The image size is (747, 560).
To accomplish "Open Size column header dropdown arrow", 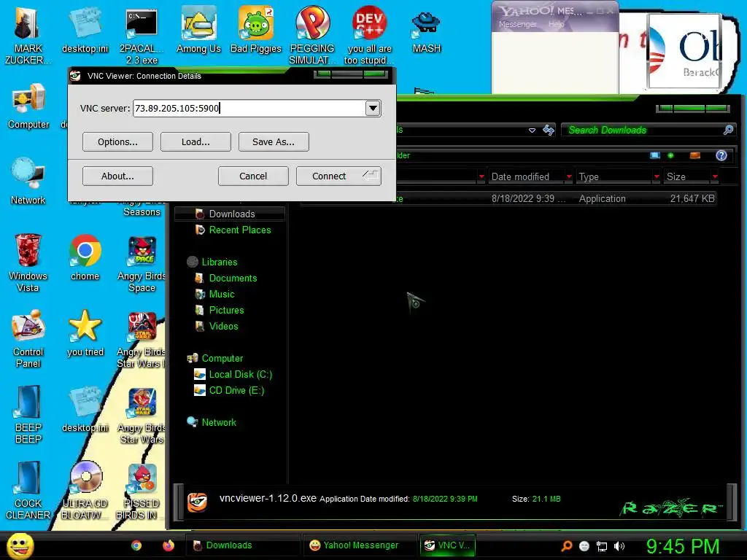I will pos(715,176).
